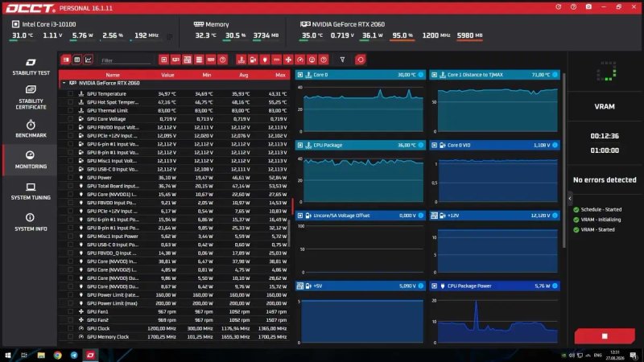Click Core 1 Distance to TjMAX graph title
This screenshot has width=644, height=362.
(475, 75)
